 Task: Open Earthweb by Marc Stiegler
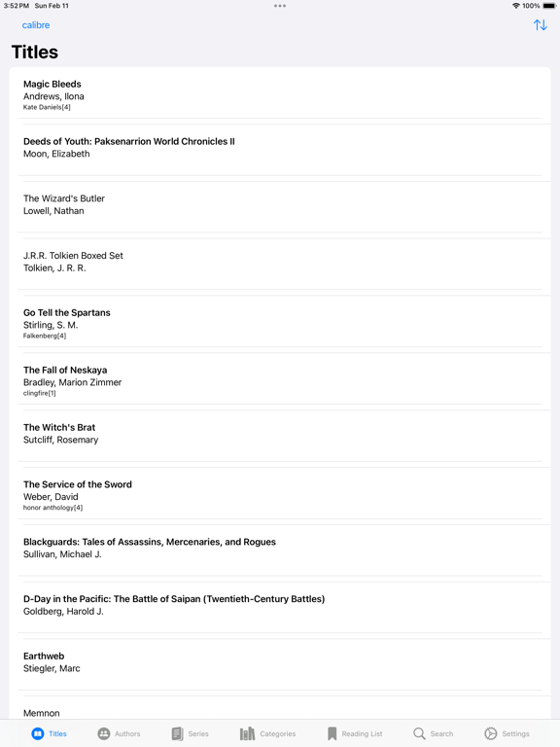(x=280, y=667)
